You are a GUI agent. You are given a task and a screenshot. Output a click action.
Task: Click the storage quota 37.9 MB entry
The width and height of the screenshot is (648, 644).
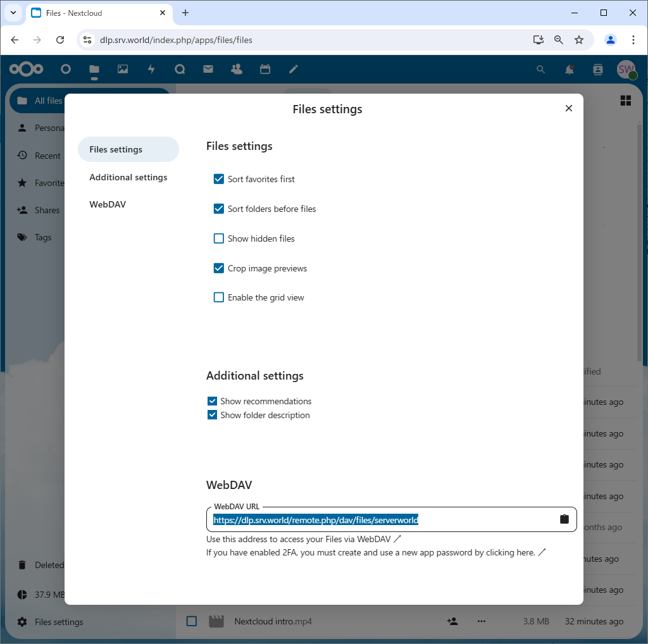pyautogui.click(x=40, y=595)
